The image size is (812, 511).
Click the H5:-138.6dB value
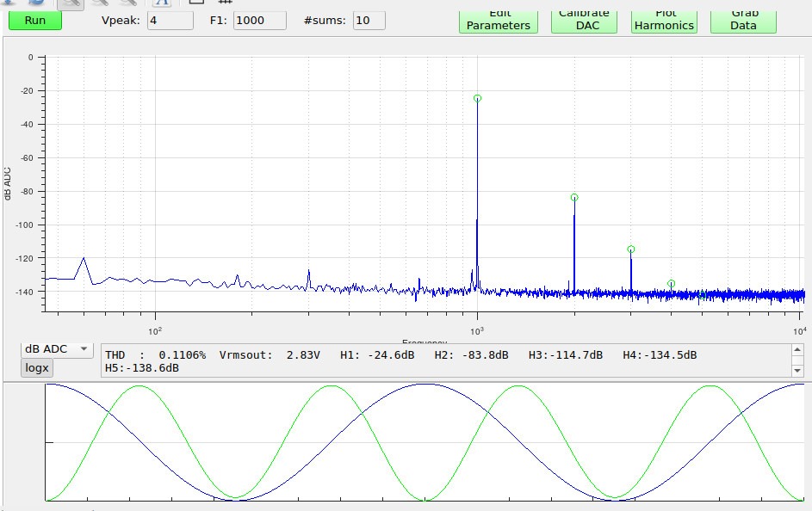coord(142,368)
